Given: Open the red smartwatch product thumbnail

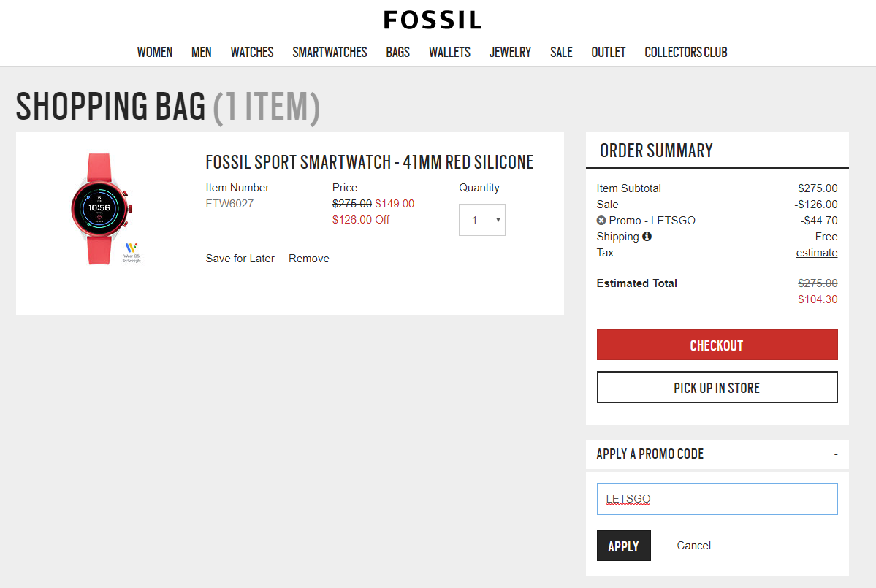Looking at the screenshot, I should click(x=101, y=209).
